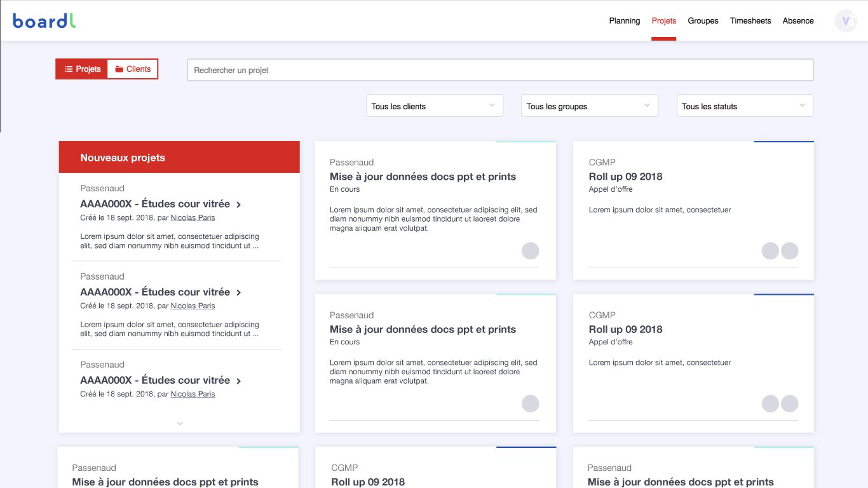Open the Timesheets tab
The height and width of the screenshot is (488, 868).
pyautogui.click(x=750, y=21)
